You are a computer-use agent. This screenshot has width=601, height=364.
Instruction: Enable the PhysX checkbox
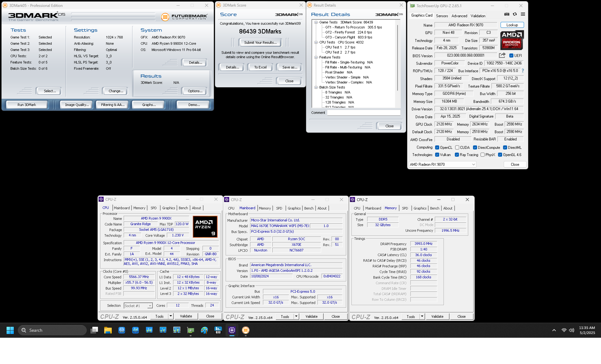coord(483,155)
